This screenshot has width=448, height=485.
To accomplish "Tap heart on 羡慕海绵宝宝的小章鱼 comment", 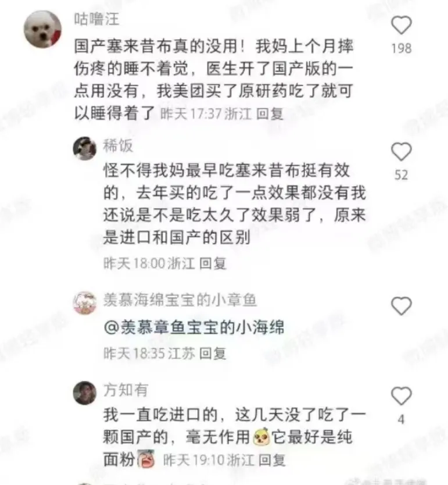I will pos(402,306).
